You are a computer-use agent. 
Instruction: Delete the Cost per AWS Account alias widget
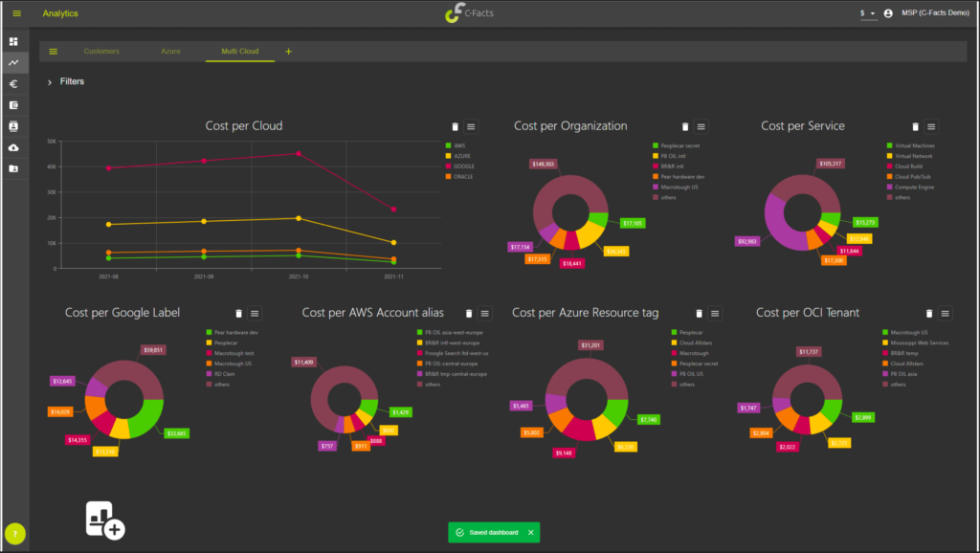(469, 314)
